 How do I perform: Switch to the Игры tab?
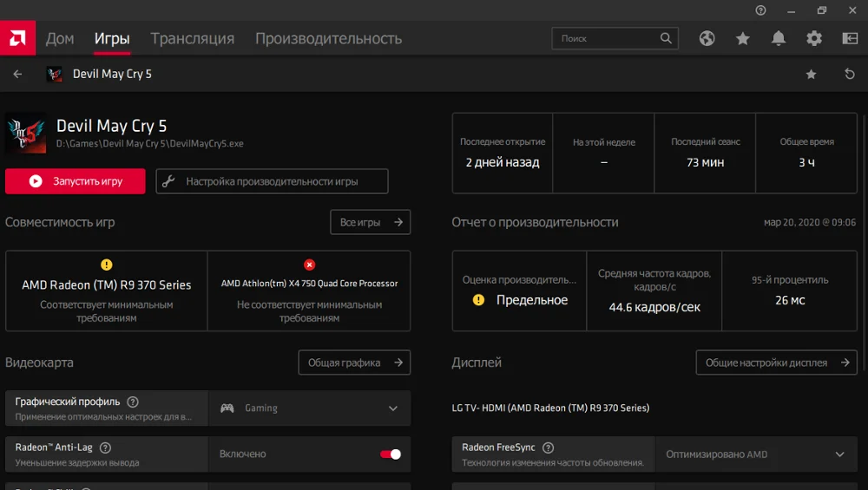click(x=112, y=38)
